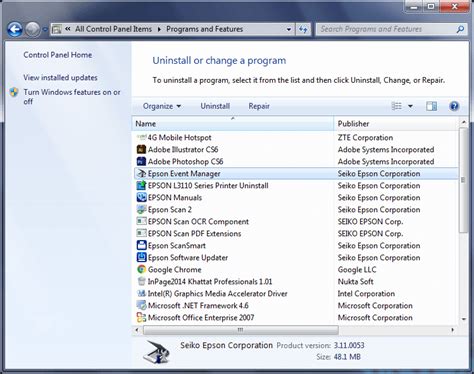Screen dimensions: 474x374
Task: Click vertical scrollbar down arrow
Action: click(464, 319)
